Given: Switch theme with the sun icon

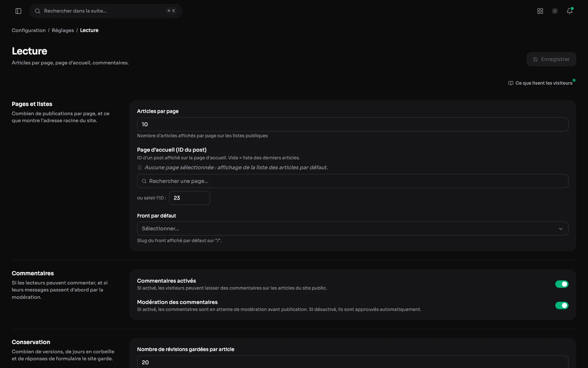Looking at the screenshot, I should point(555,11).
